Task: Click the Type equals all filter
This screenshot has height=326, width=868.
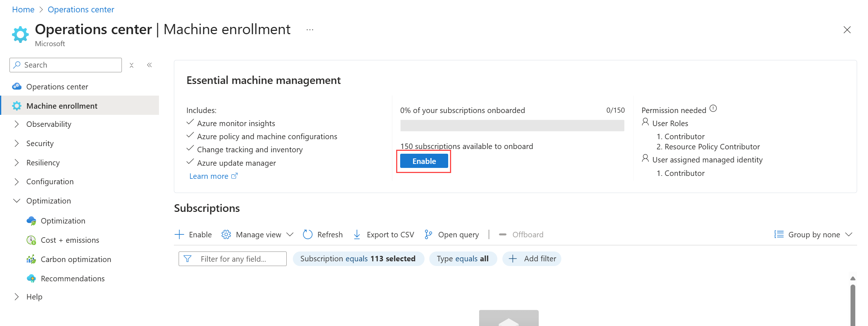Action: pos(462,259)
